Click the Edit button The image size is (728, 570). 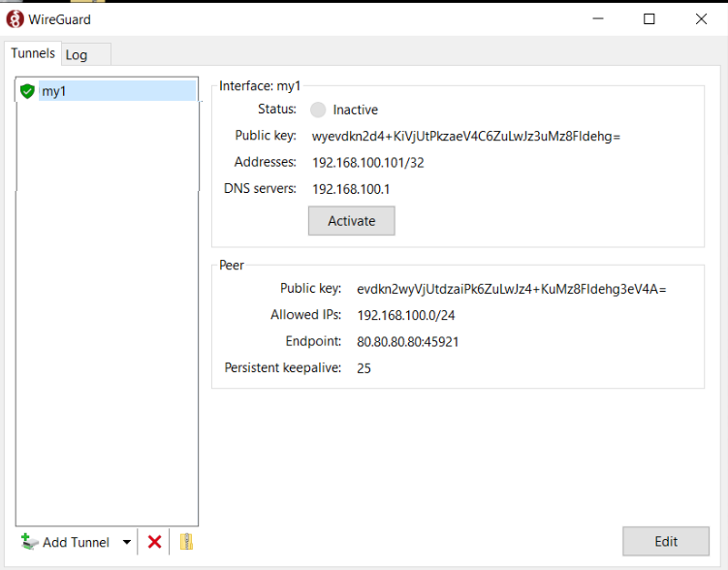[666, 541]
